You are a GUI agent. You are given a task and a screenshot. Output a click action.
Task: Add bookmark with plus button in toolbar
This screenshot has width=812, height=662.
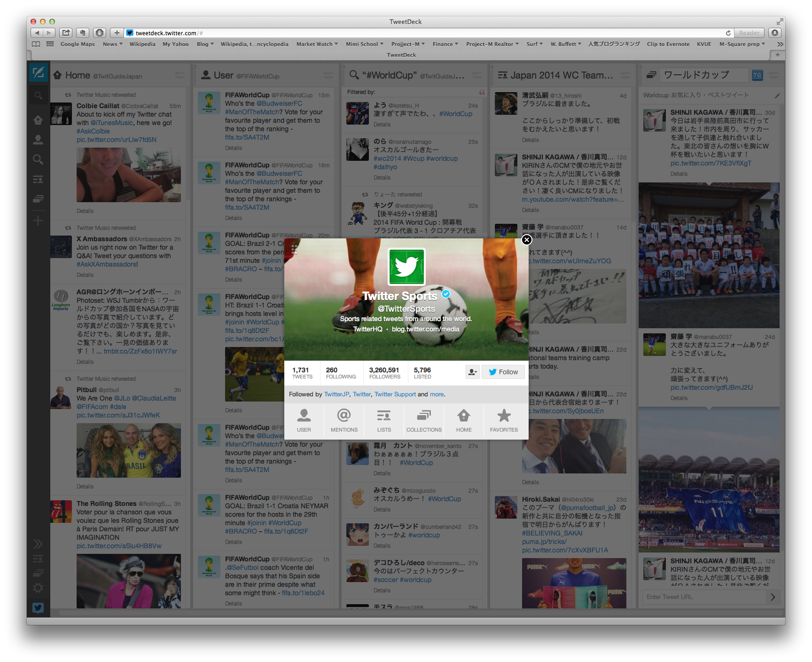click(x=117, y=33)
